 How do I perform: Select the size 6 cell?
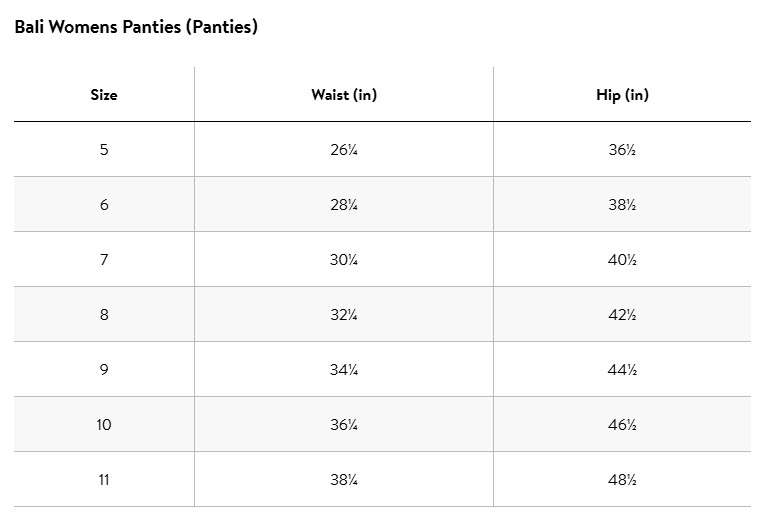pos(104,205)
